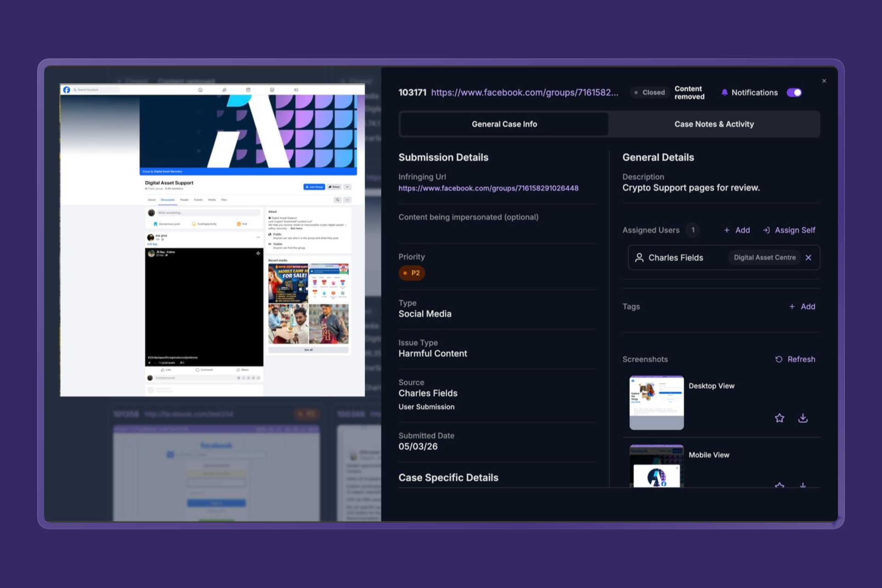The width and height of the screenshot is (882, 588).
Task: Add a tag to the case
Action: 802,306
